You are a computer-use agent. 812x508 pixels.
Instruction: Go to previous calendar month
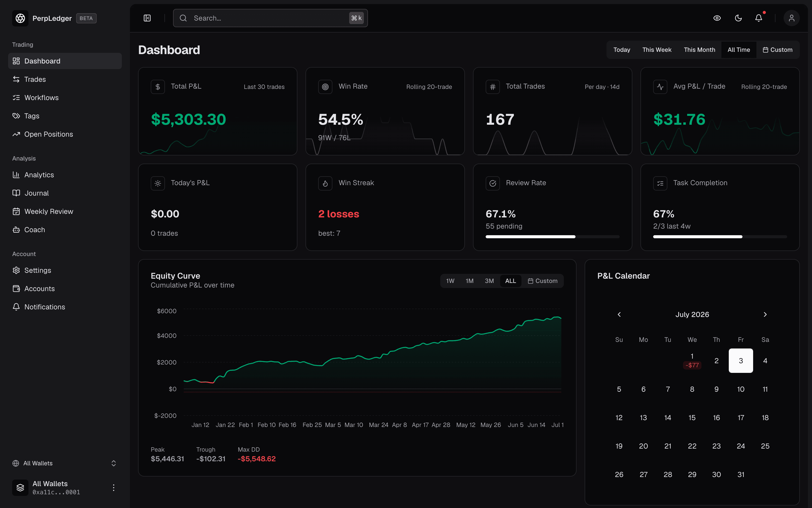point(619,314)
